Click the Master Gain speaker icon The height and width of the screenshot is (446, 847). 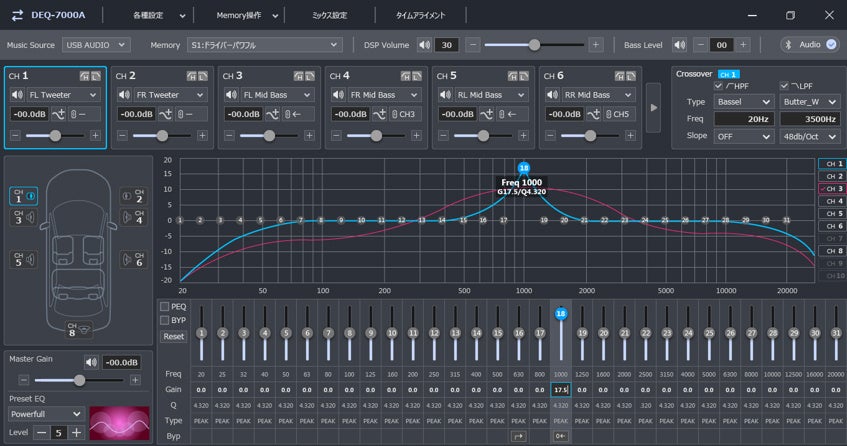coord(92,362)
